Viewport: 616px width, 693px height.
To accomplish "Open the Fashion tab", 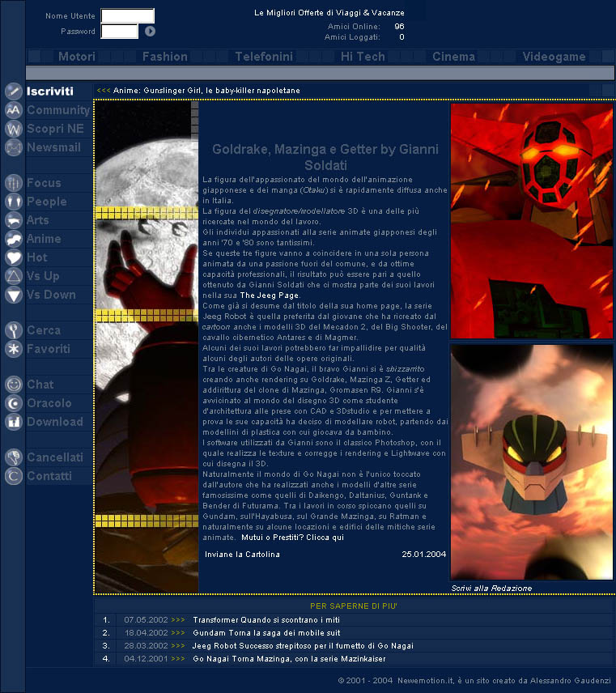I will click(x=165, y=57).
